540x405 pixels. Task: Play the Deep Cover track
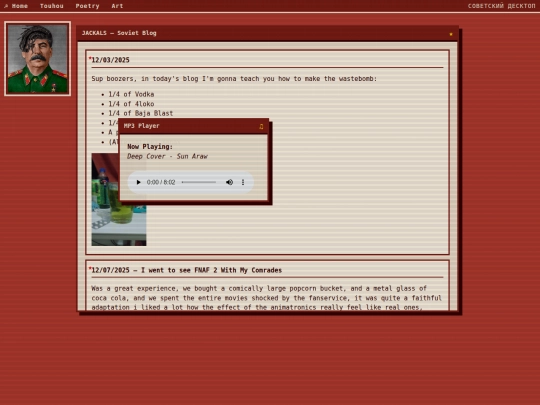[138, 182]
